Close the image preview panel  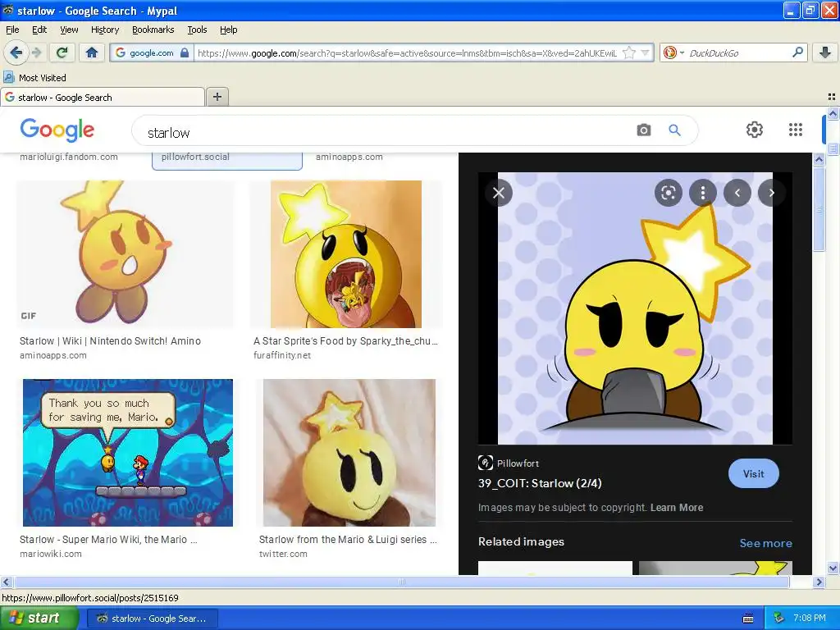point(499,193)
